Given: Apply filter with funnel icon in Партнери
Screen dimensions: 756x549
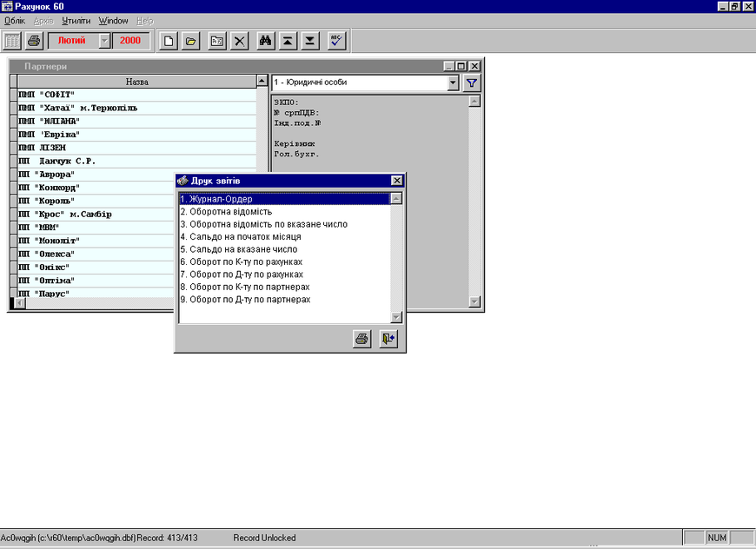Looking at the screenshot, I should pyautogui.click(x=472, y=83).
